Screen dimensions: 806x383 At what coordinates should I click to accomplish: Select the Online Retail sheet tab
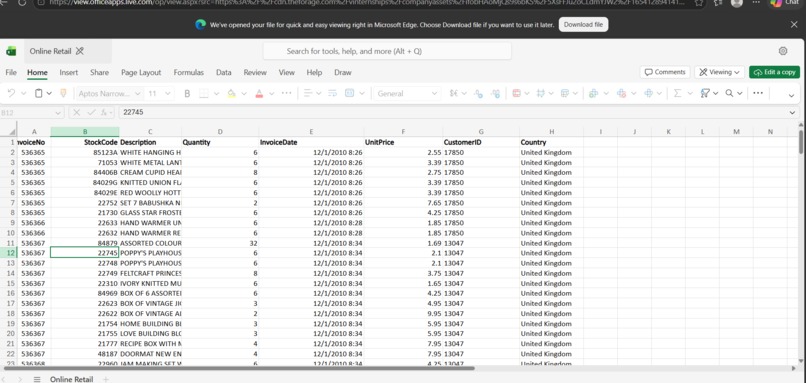pos(71,379)
